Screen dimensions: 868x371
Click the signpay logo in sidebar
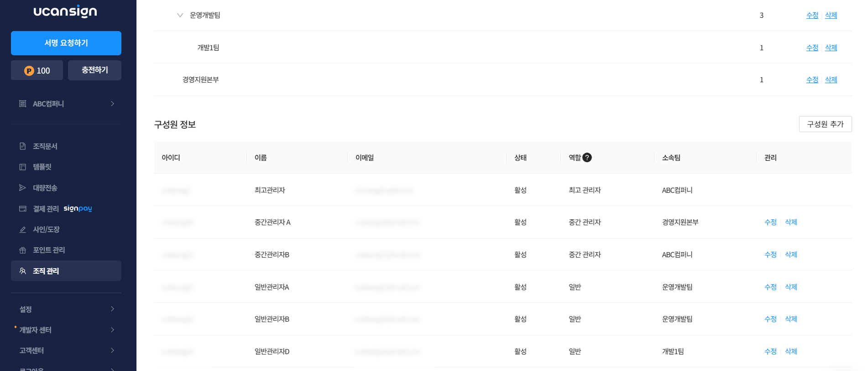[78, 208]
